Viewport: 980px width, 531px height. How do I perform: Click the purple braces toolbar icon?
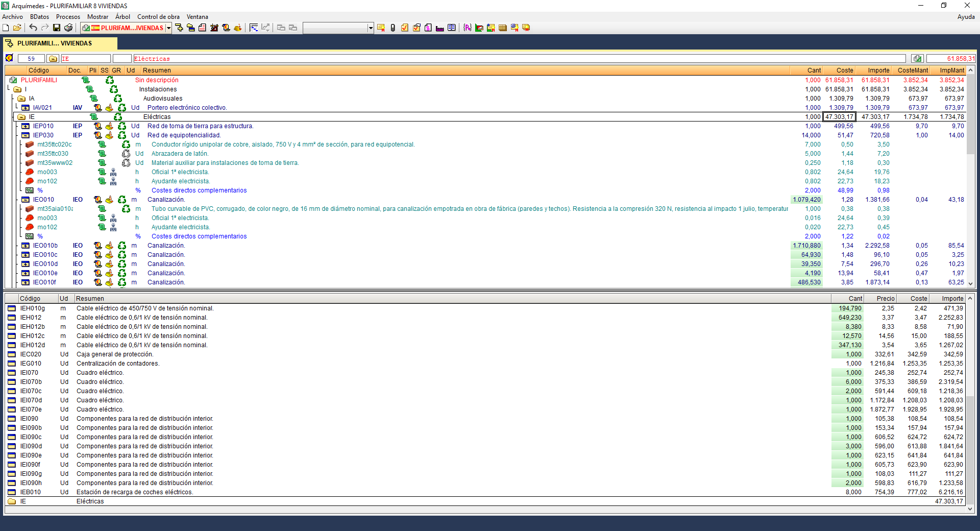coord(468,28)
